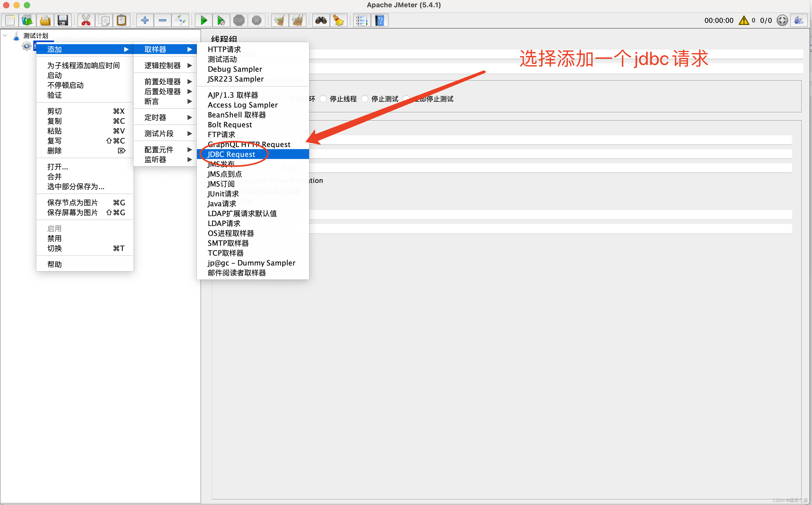Open the Function helper list icon
812x505 pixels.
coord(362,20)
